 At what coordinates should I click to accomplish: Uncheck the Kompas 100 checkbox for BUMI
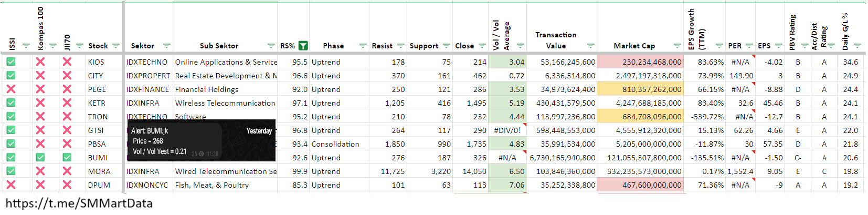[x=40, y=157]
